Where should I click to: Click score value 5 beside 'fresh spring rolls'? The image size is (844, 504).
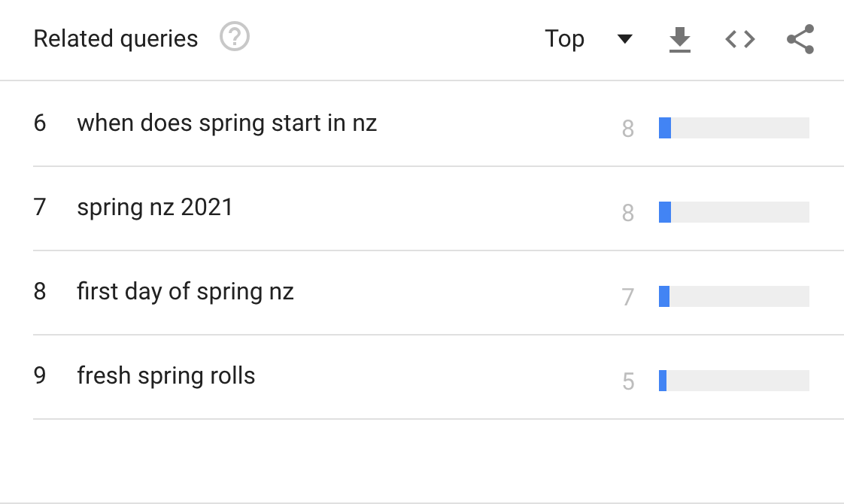point(628,381)
